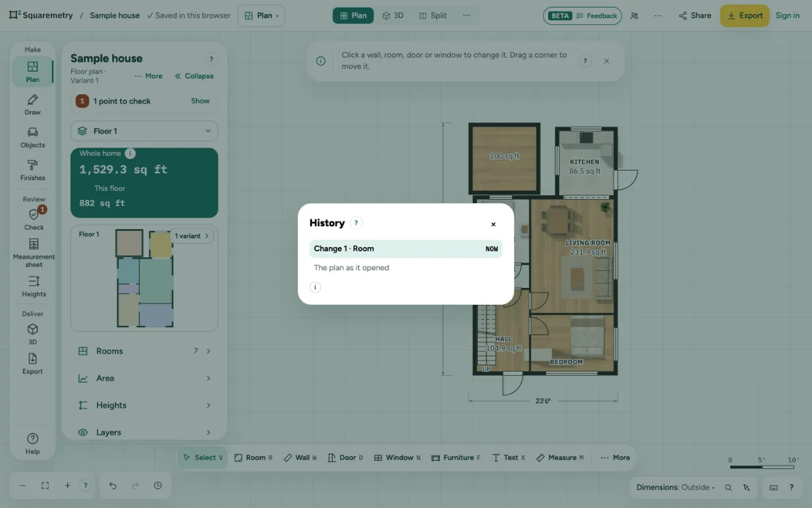Viewport: 812px width, 508px height.
Task: Open the Objects panel in the sidebar
Action: point(32,137)
